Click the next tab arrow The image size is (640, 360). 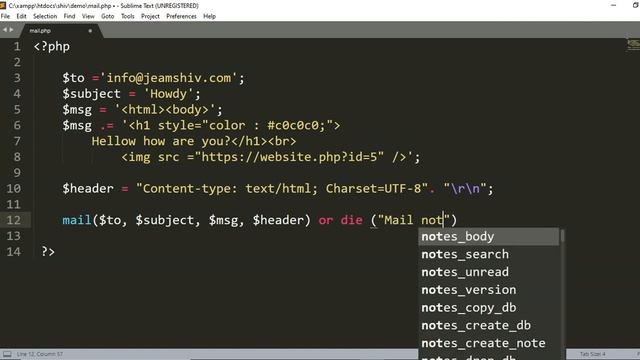click(11, 30)
